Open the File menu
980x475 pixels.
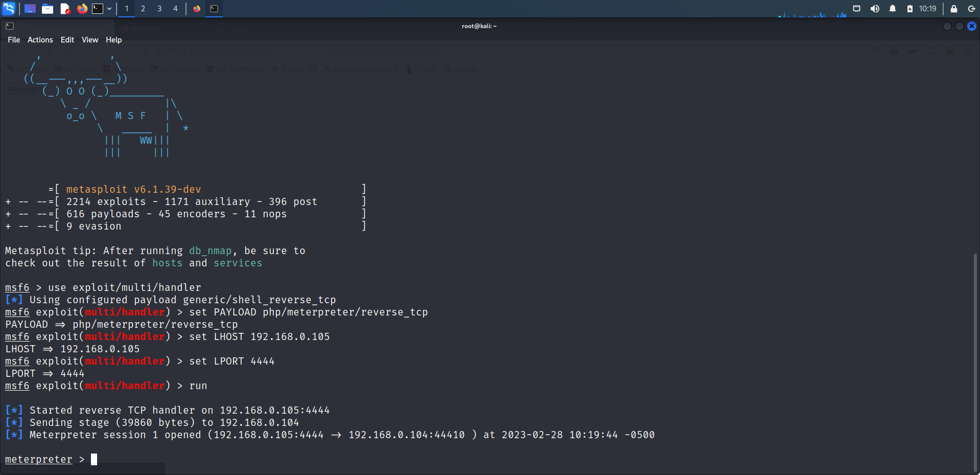point(14,40)
